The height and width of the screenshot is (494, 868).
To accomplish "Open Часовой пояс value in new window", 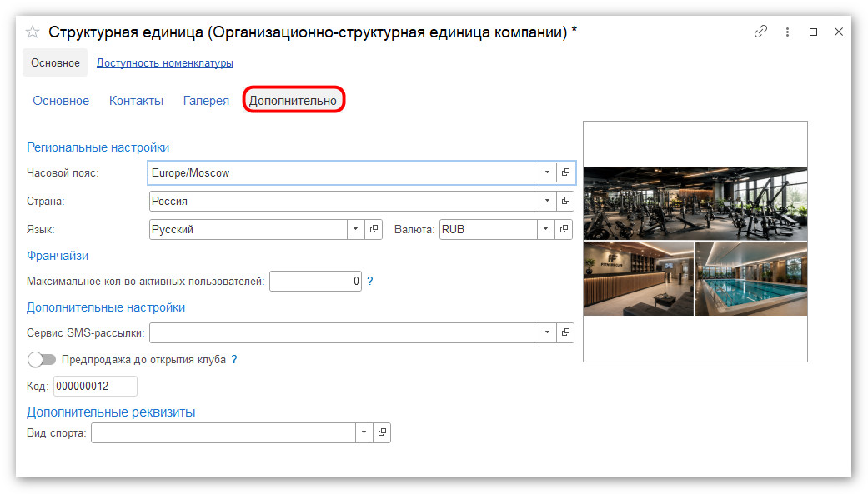I will point(565,172).
